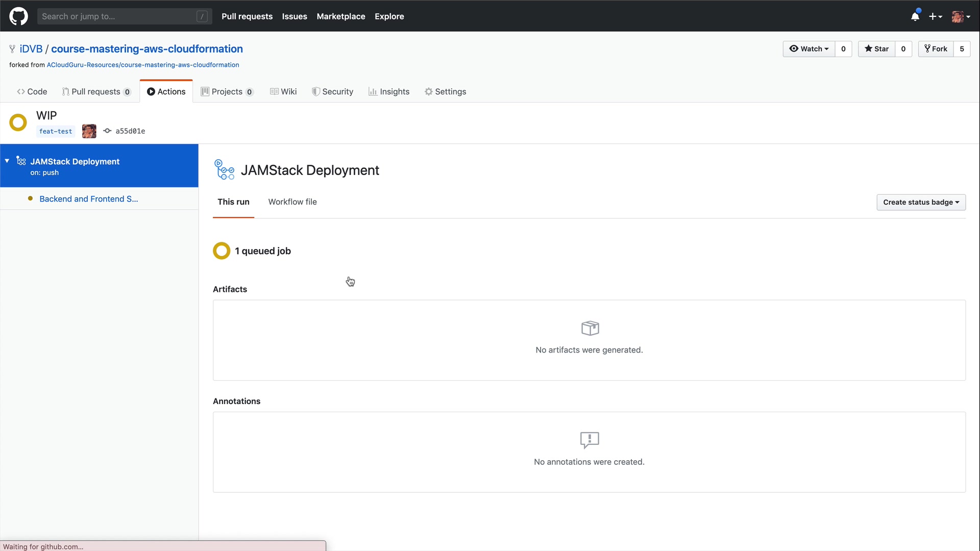Image resolution: width=980 pixels, height=551 pixels.
Task: Open the notifications bell
Action: [x=915, y=16]
